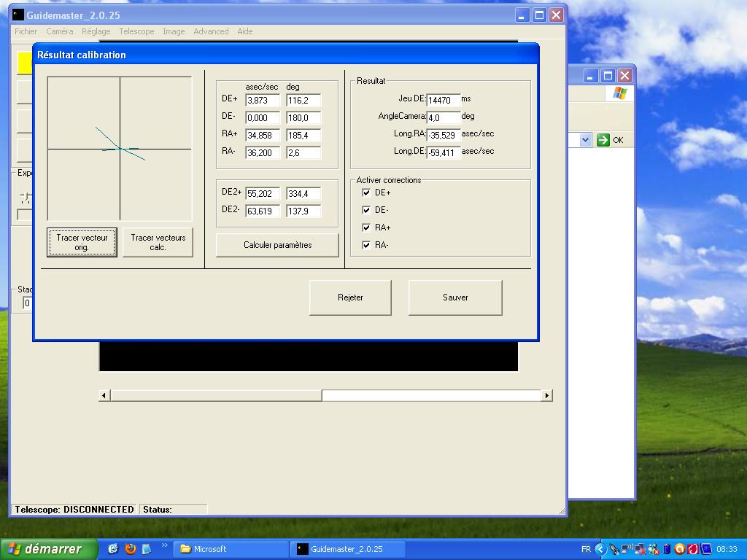Click blue monitor tray icon
747x560 pixels.
pos(705,550)
